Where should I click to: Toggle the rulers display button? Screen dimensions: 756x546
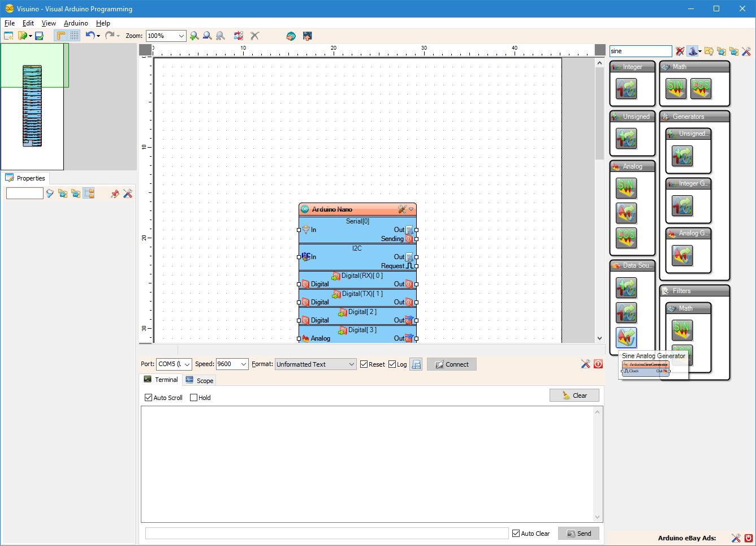tap(61, 36)
